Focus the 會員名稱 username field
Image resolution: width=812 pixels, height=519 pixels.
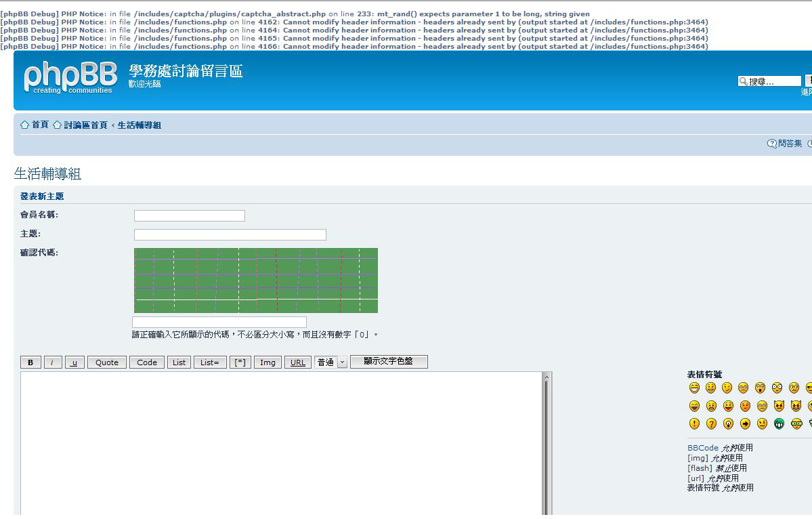[x=190, y=215]
